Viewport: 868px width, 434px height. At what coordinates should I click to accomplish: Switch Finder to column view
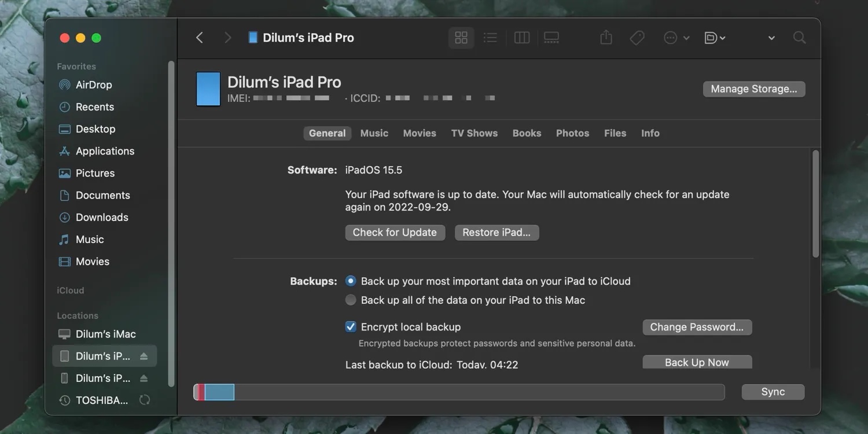pos(522,38)
